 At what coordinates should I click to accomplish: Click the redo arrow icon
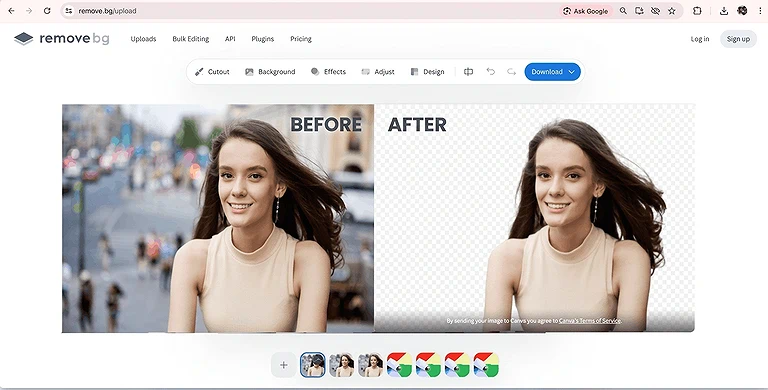pyautogui.click(x=511, y=72)
